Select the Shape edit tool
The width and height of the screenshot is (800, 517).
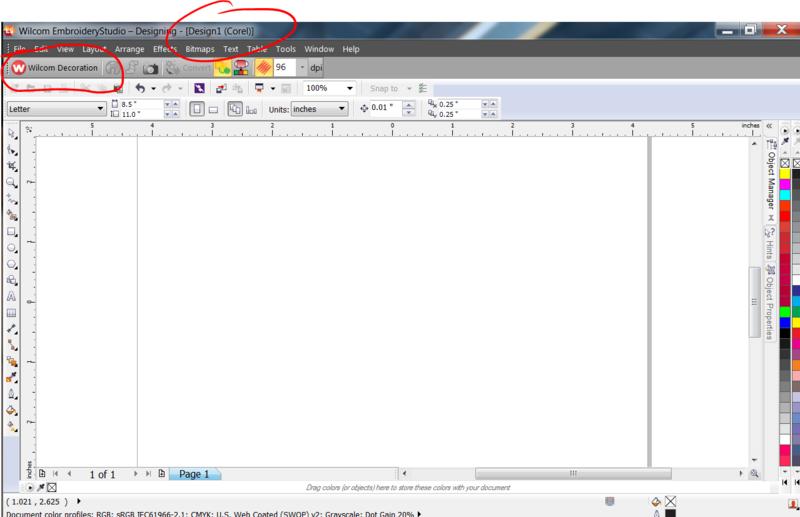click(11, 150)
